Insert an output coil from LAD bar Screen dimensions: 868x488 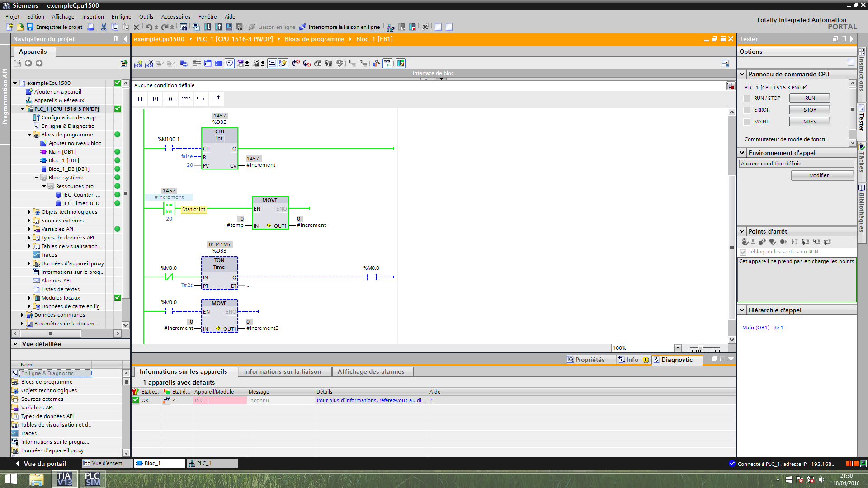[x=170, y=99]
